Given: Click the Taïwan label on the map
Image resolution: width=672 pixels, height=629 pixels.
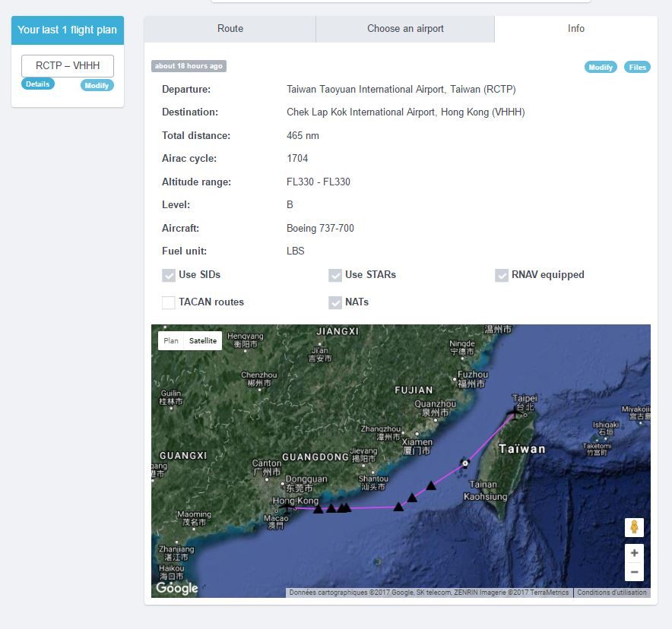Looking at the screenshot, I should [522, 449].
